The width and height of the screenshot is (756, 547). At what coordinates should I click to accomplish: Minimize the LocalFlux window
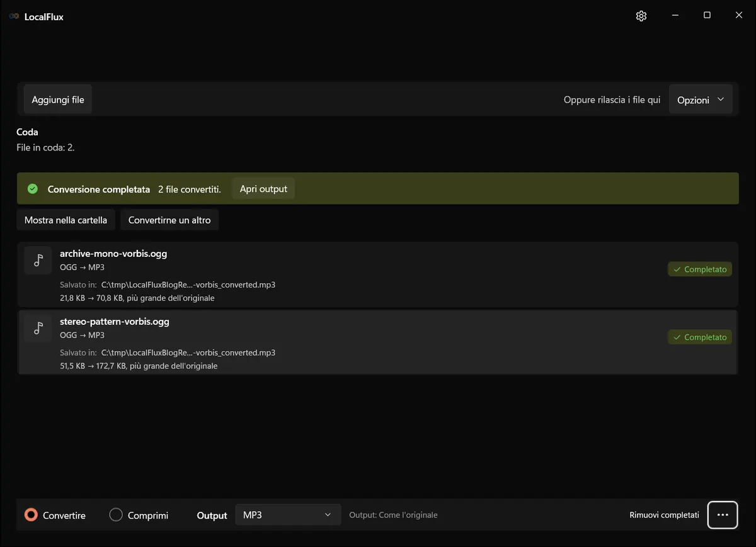tap(675, 16)
